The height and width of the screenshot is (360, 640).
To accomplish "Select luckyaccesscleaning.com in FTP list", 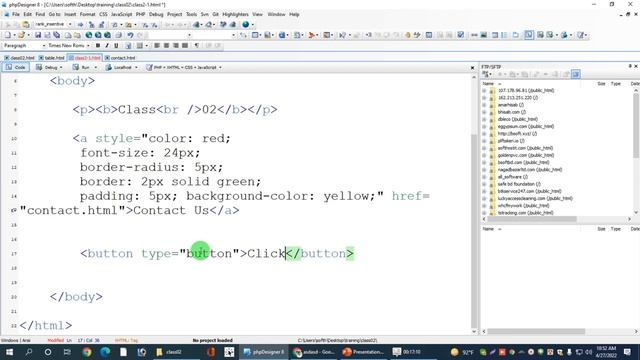I will pyautogui.click(x=535, y=198).
